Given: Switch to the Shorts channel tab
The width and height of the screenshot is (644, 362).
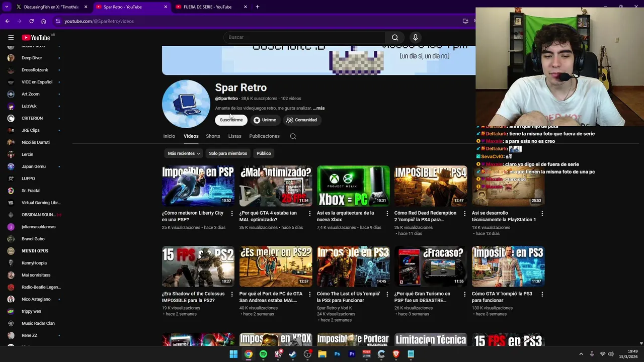Looking at the screenshot, I should tap(213, 136).
